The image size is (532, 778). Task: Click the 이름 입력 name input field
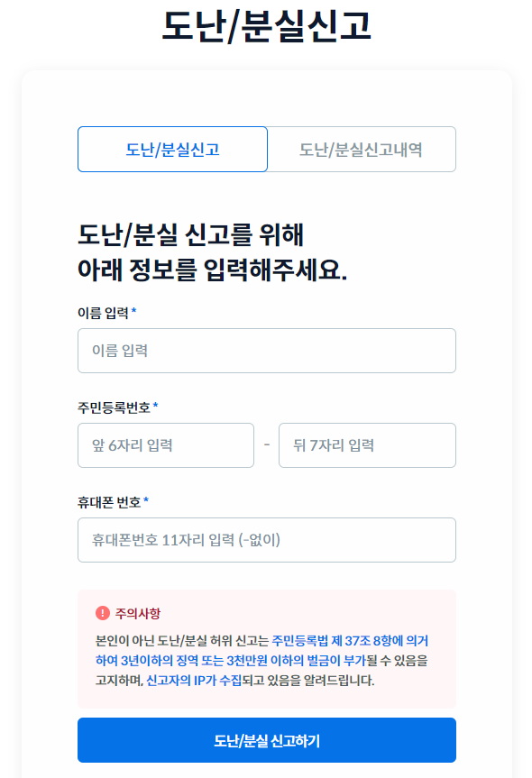pos(267,351)
